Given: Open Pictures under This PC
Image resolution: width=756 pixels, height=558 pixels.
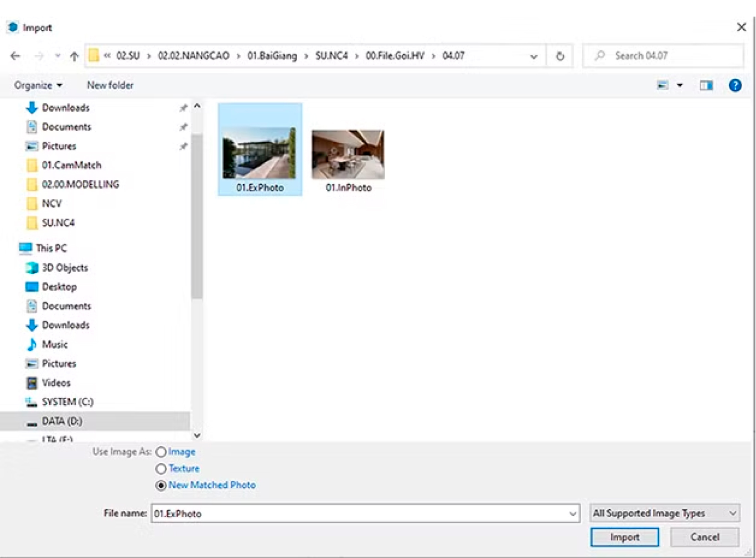Looking at the screenshot, I should click(x=59, y=363).
